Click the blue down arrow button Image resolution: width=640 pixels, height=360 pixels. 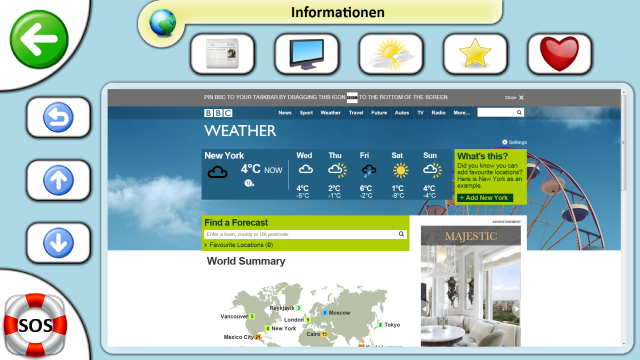pyautogui.click(x=58, y=243)
